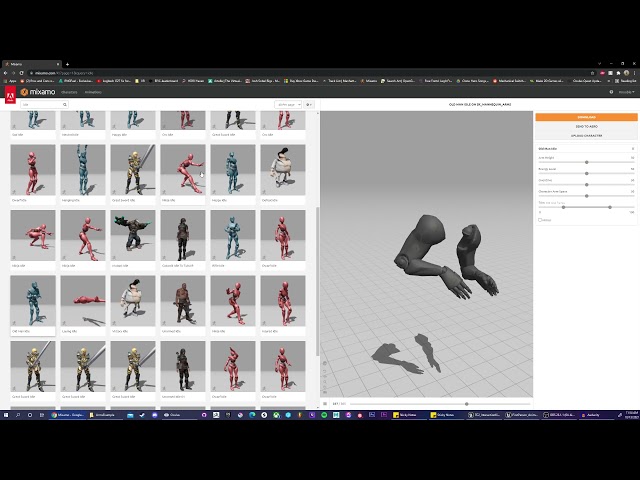Select the Hanging Idle thumbnail

tap(83, 170)
